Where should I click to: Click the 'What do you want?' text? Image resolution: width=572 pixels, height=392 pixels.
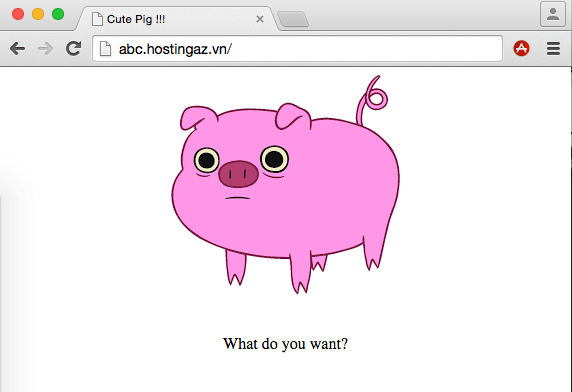pos(286,344)
